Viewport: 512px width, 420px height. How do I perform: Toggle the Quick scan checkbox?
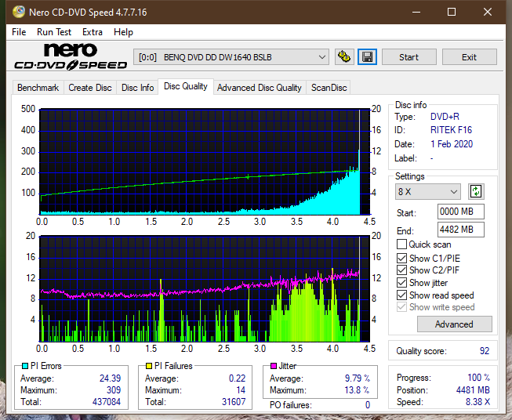(401, 244)
